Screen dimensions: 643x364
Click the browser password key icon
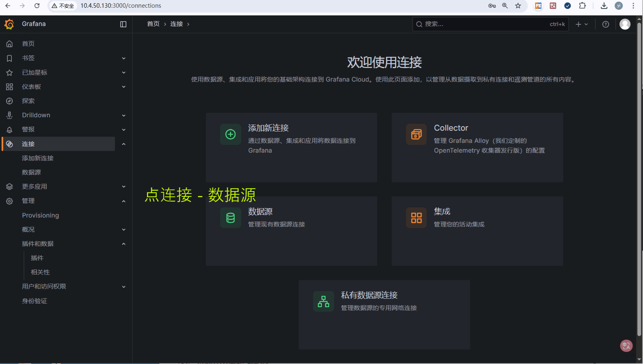[x=492, y=6]
